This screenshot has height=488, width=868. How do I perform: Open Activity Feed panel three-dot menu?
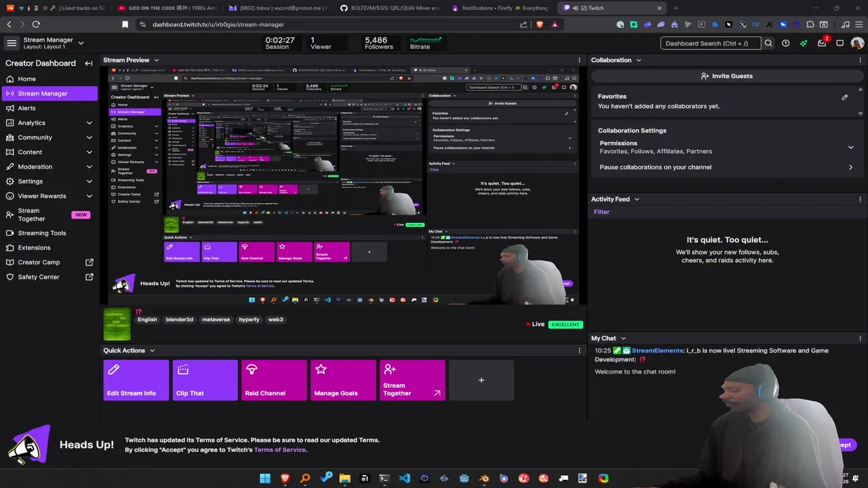(861, 199)
